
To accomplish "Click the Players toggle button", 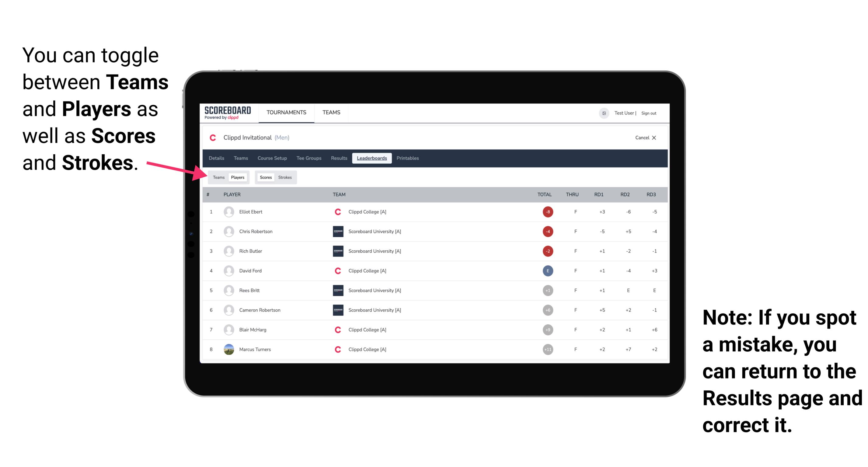I will [237, 177].
